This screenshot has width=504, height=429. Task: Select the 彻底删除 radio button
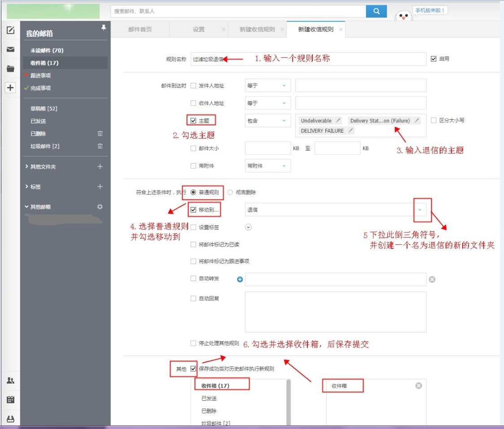coord(230,192)
